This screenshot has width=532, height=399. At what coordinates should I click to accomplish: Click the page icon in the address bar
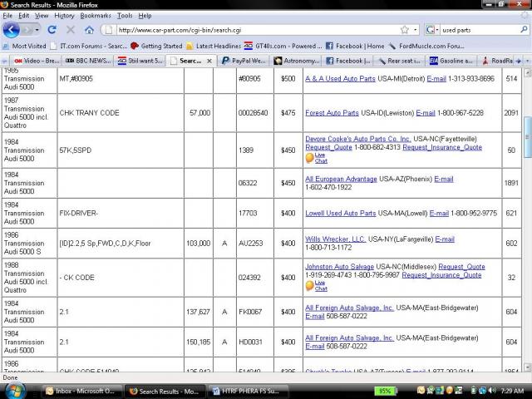(109, 30)
